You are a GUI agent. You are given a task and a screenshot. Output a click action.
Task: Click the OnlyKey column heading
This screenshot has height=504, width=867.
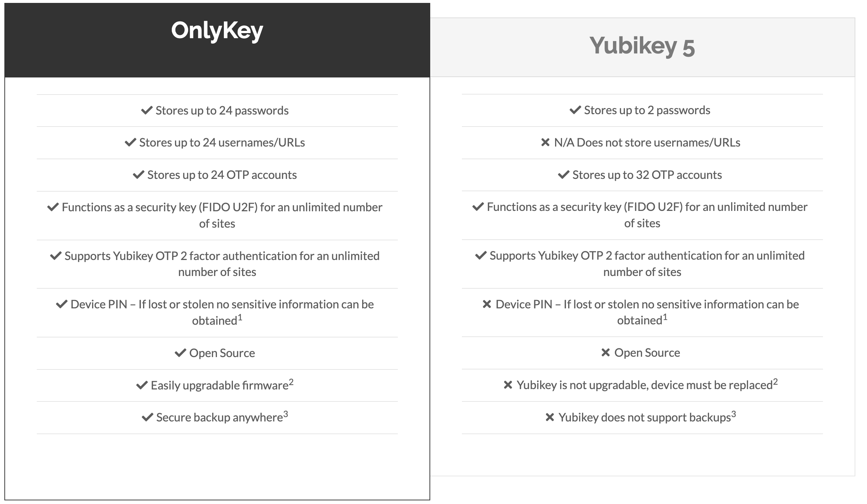(217, 31)
